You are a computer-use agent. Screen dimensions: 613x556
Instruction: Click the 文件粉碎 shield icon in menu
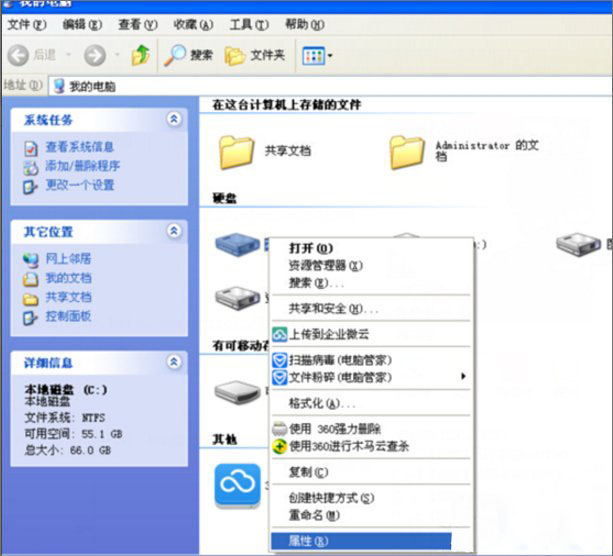click(280, 377)
